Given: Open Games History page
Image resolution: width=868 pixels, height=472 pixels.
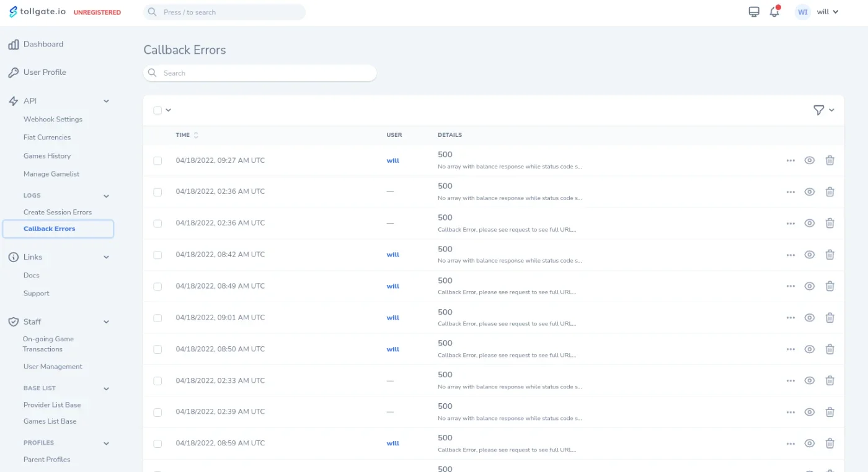Looking at the screenshot, I should 47,156.
